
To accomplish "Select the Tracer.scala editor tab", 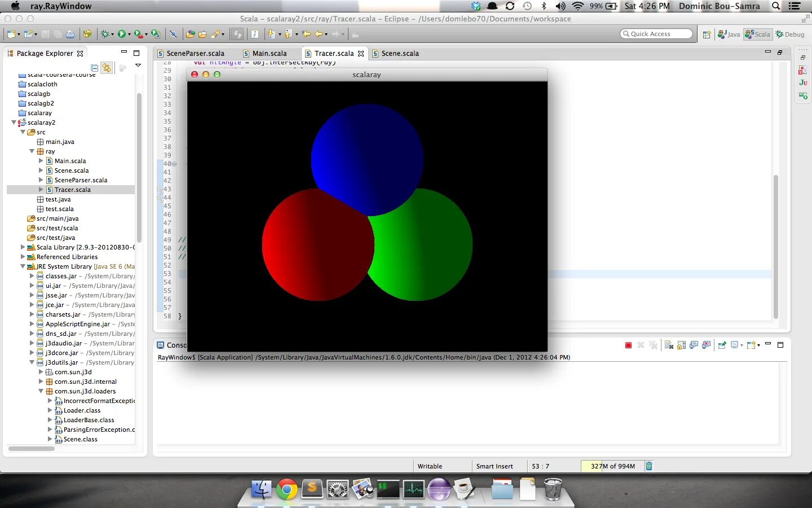I will click(334, 54).
